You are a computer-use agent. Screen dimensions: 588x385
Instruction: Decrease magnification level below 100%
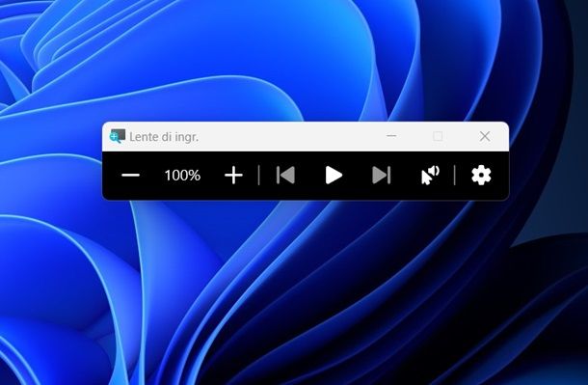pos(130,176)
